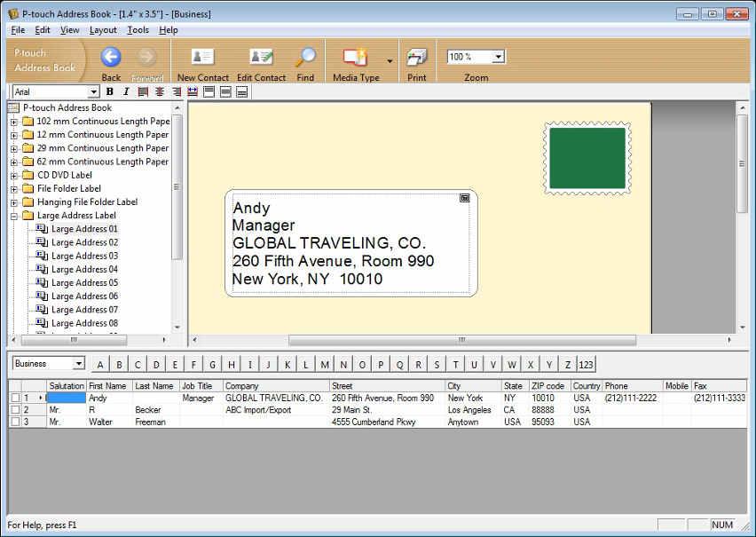Select Large Address 04 layout

[x=84, y=269]
